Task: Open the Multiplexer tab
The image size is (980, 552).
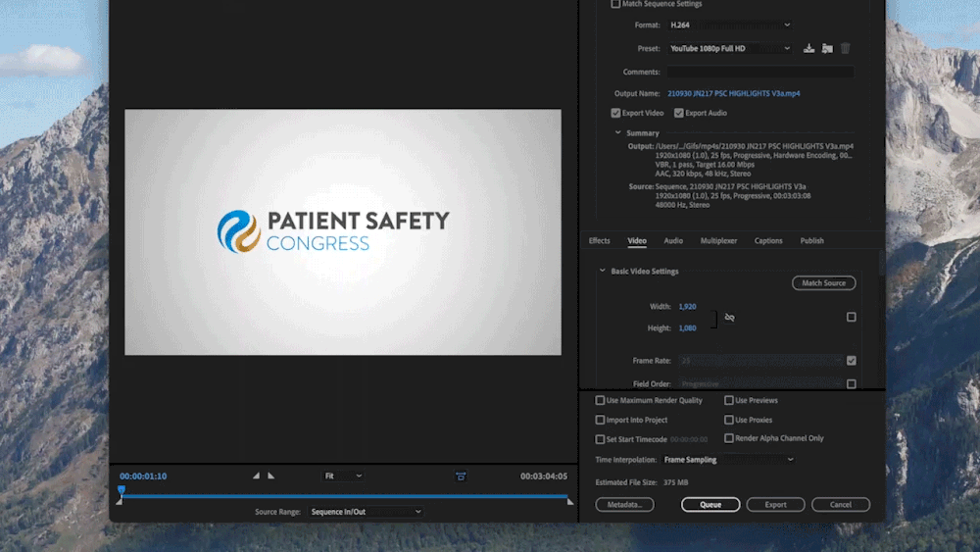Action: [x=718, y=240]
